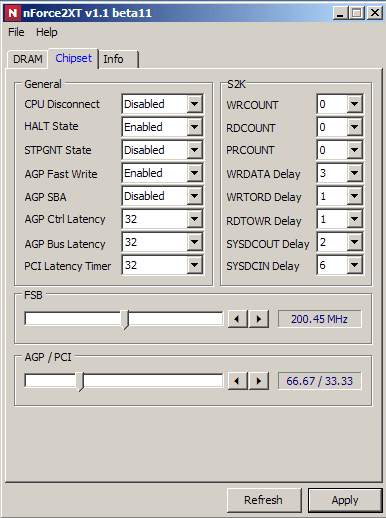Select the Chipset tab
Screen dimensions: 386x518
pyautogui.click(x=73, y=58)
